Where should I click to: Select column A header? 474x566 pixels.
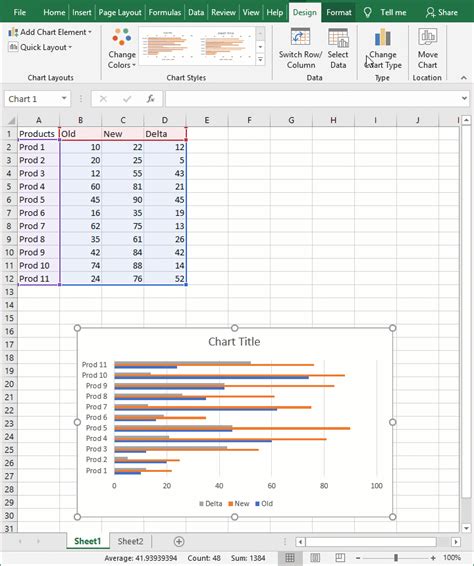38,120
